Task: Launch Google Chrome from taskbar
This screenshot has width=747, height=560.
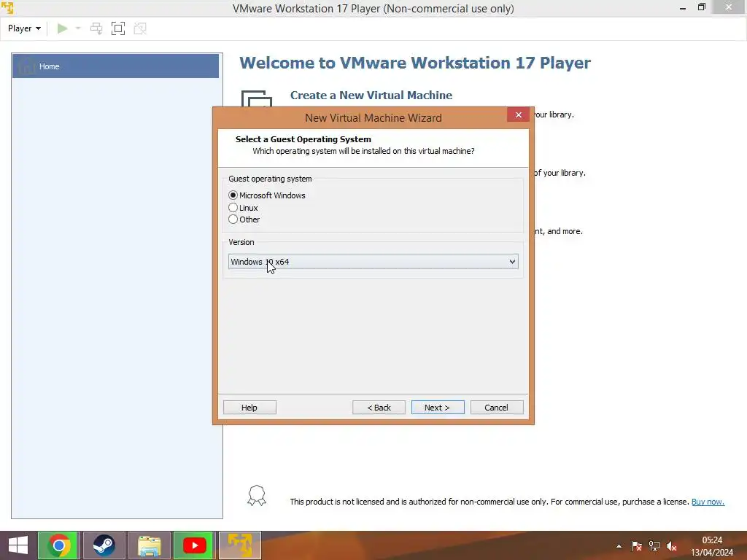Action: pos(58,545)
